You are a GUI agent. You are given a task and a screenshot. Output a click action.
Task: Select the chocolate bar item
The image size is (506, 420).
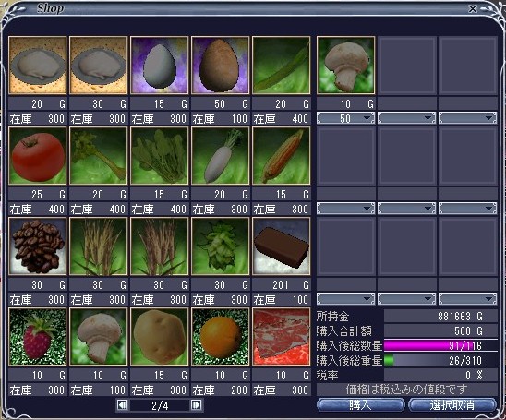[x=282, y=246]
